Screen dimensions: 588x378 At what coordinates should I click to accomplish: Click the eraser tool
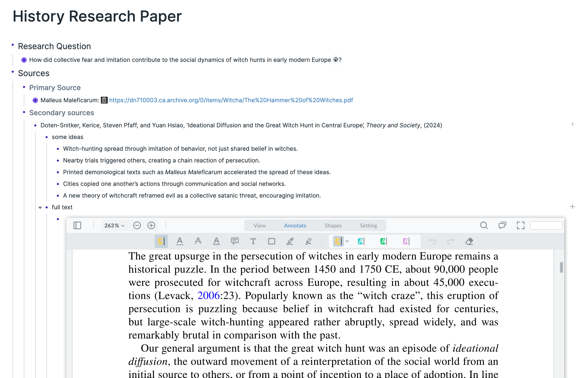coord(469,241)
